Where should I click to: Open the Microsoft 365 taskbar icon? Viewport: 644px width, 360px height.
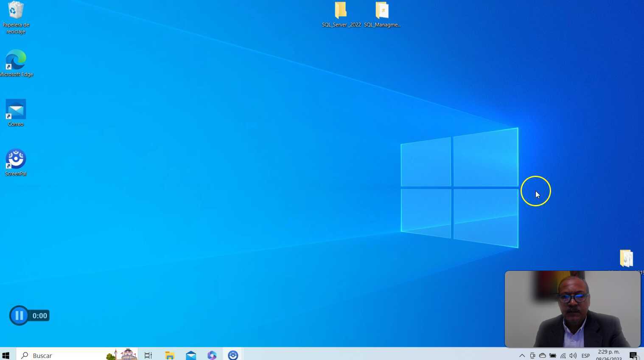point(212,355)
